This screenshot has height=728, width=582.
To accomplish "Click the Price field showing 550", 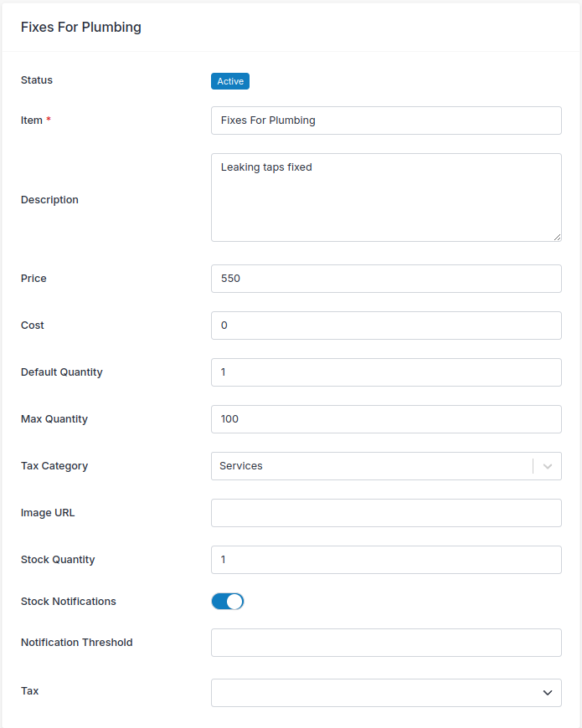I will click(x=386, y=279).
